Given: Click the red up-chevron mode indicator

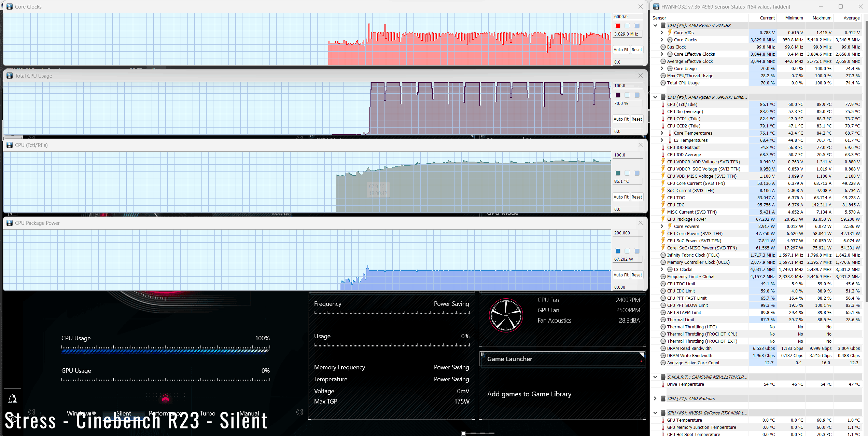Looking at the screenshot, I should pyautogui.click(x=165, y=398).
